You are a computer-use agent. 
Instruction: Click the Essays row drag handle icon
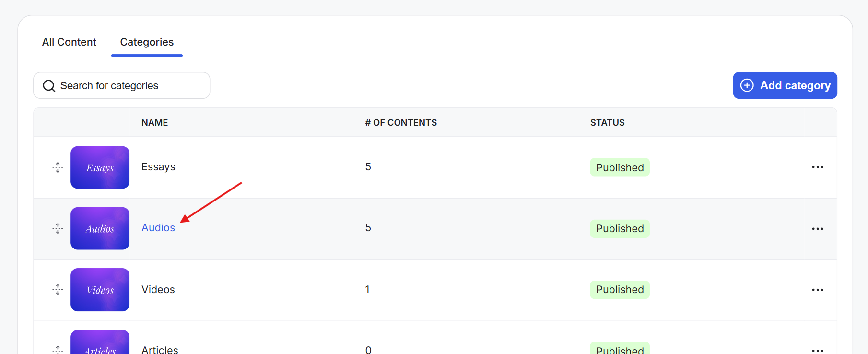point(58,167)
